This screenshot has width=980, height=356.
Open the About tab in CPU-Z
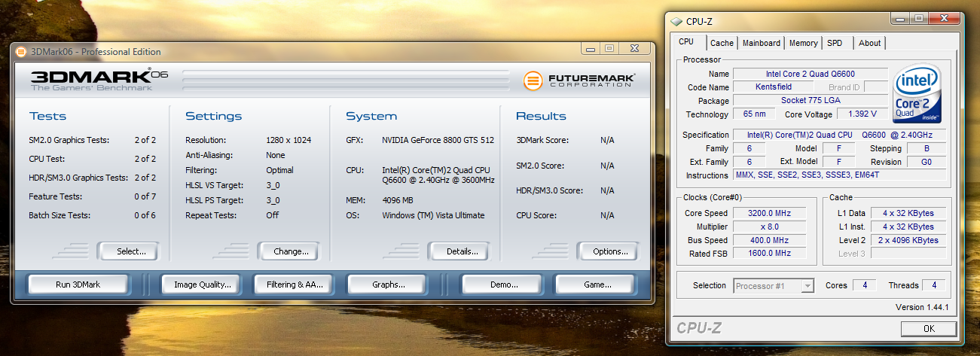(870, 43)
